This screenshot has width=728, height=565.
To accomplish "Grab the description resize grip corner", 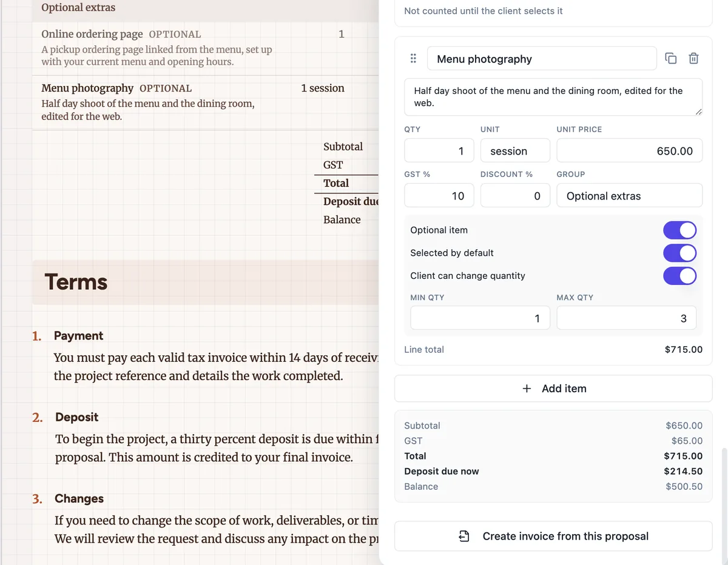I will click(698, 112).
